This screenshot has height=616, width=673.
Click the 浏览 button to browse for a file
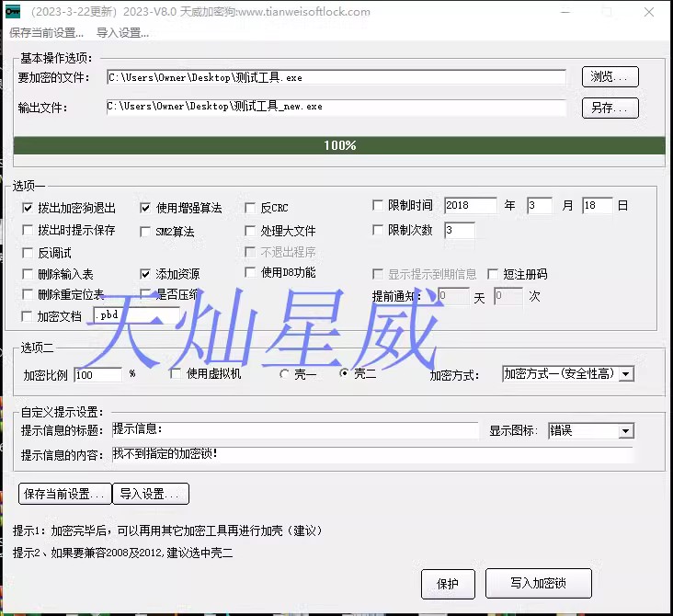click(x=609, y=77)
